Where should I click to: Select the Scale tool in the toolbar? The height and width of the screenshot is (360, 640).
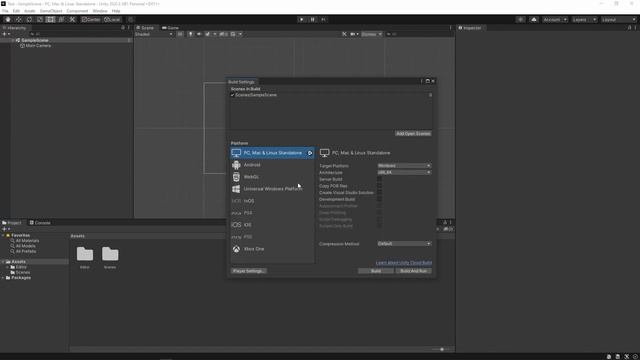coord(40,20)
